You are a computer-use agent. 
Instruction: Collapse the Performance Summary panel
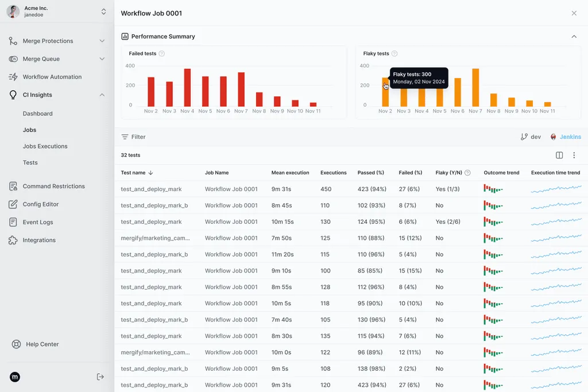[574, 36]
